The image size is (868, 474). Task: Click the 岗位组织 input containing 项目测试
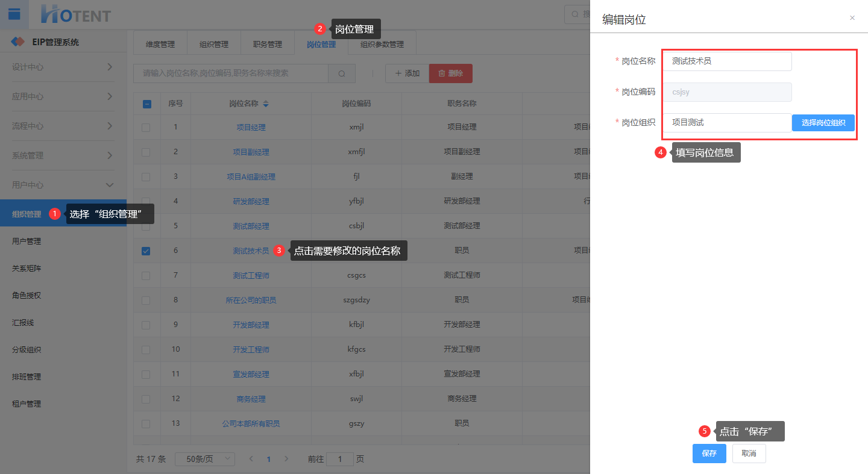tap(727, 123)
